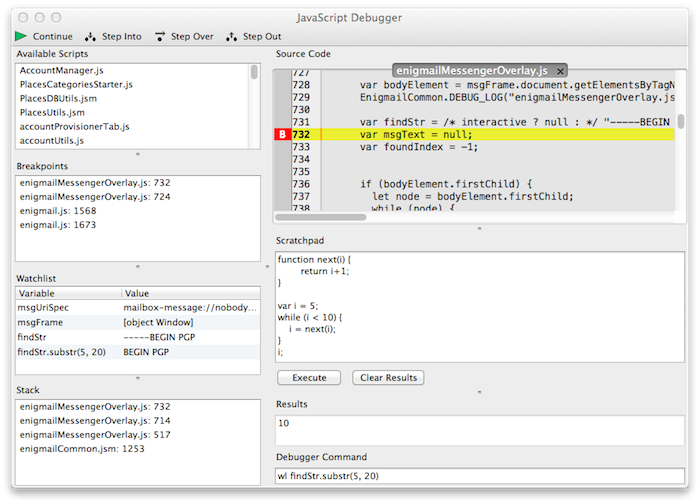Viewport: 700px width, 504px height.
Task: Click splitter grip below Available Scripts
Action: pyautogui.click(x=138, y=154)
